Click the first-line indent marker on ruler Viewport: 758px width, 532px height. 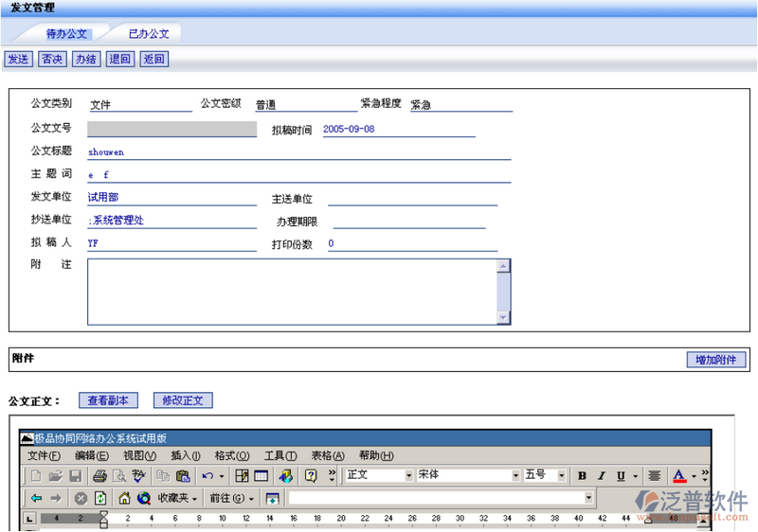(x=103, y=515)
